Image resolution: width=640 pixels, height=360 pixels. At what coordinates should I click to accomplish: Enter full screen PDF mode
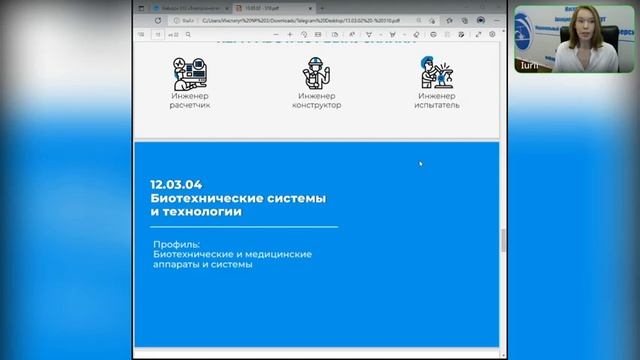[478, 35]
